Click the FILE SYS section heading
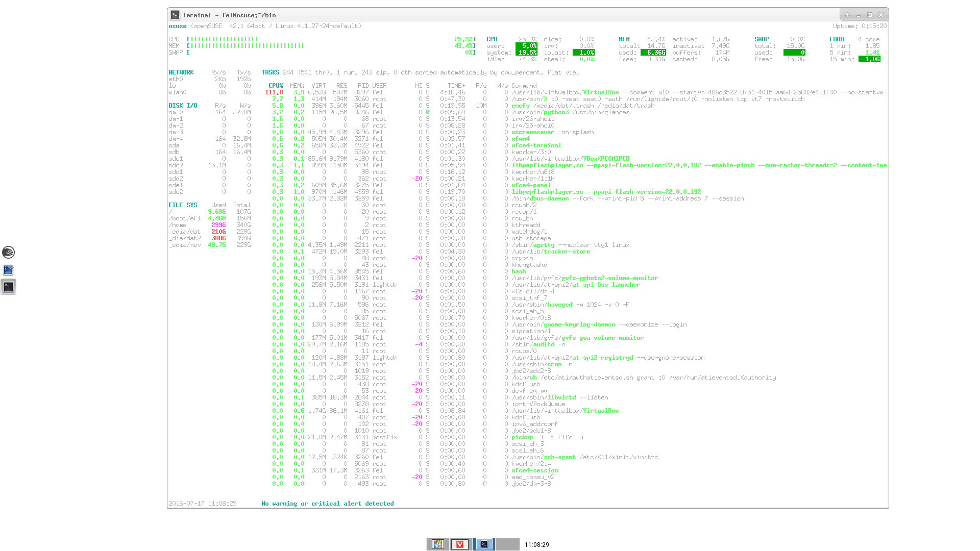The height and width of the screenshot is (551, 980). pyautogui.click(x=183, y=205)
